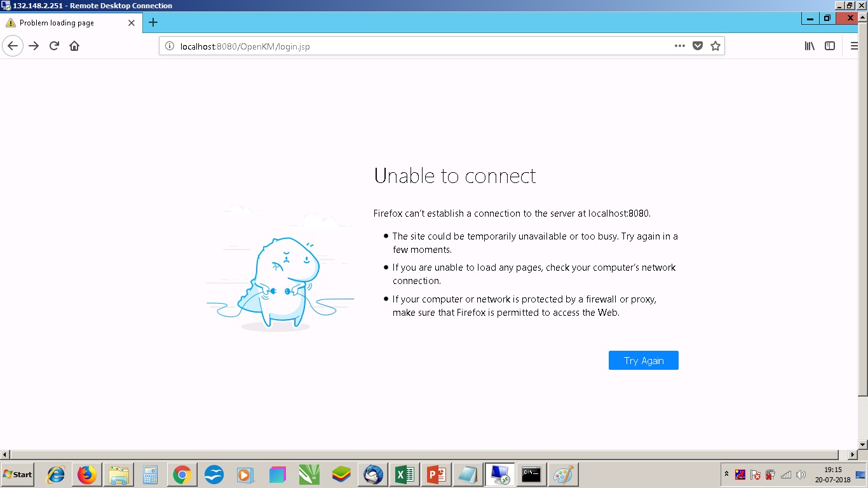Click the Try Again button

(643, 360)
